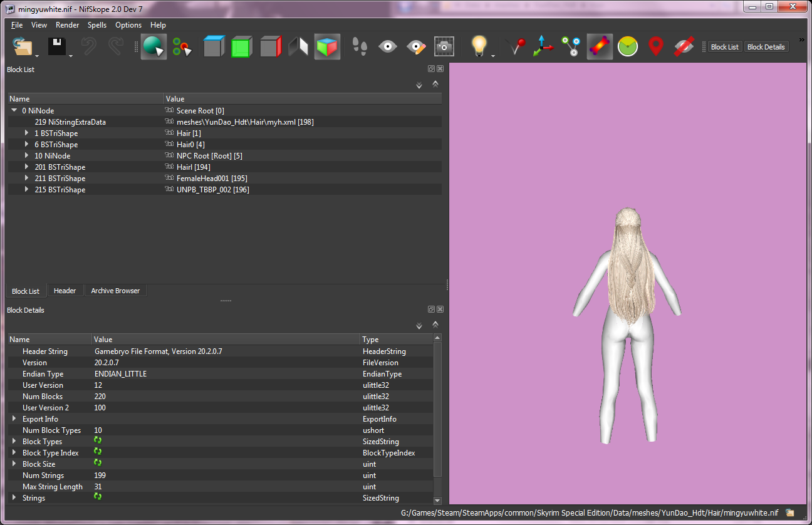Image resolution: width=812 pixels, height=525 pixels.
Task: Click the Undo arrow icon
Action: [x=89, y=46]
